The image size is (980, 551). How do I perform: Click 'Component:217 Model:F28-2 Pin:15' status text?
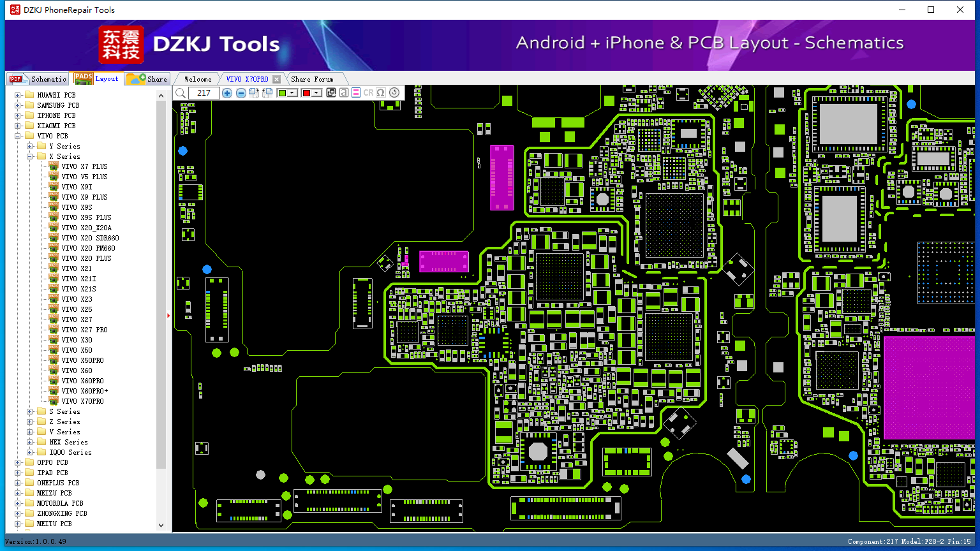tap(909, 541)
